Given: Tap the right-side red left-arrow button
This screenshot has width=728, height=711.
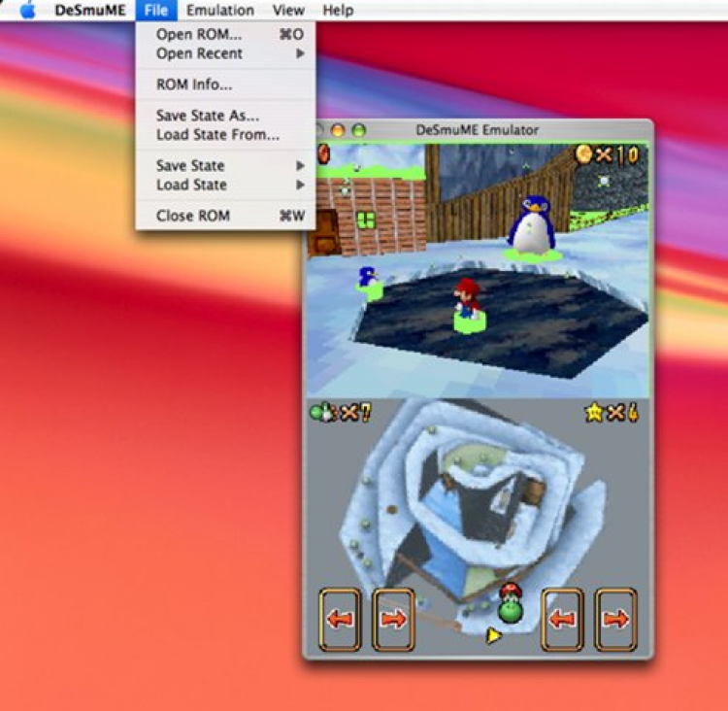Looking at the screenshot, I should coord(562,619).
